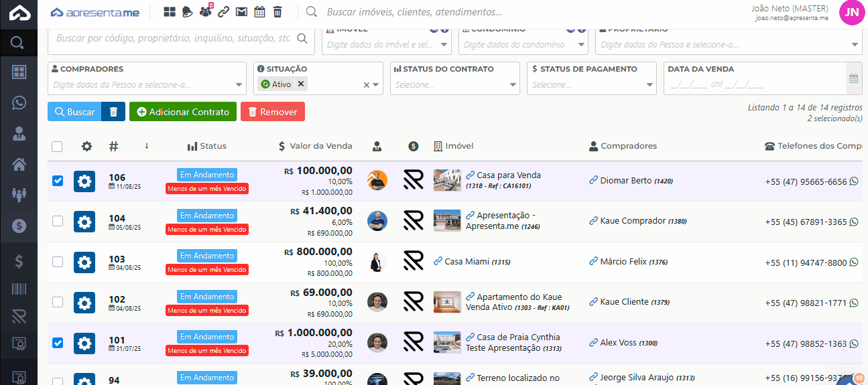This screenshot has width=868, height=385.
Task: Open the Status de Pagamento dropdown
Action: tap(591, 85)
